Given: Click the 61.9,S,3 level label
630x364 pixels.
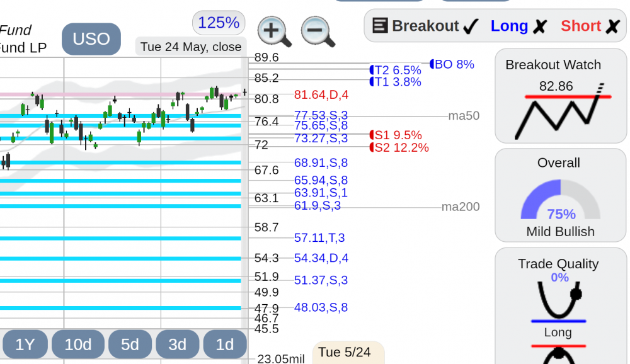Looking at the screenshot, I should [x=318, y=206].
